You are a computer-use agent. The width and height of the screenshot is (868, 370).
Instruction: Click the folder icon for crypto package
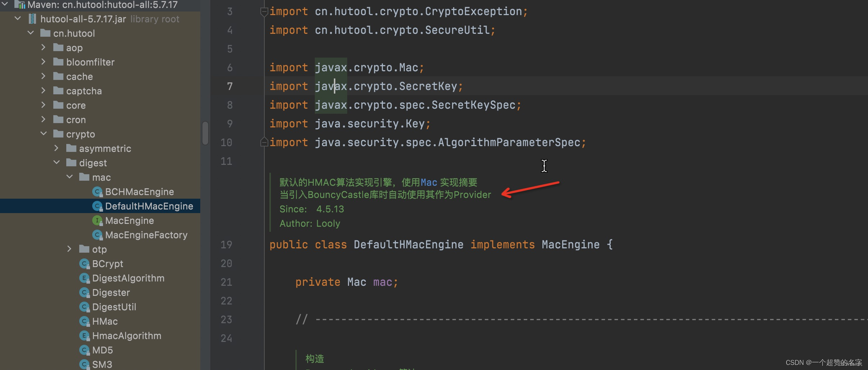pyautogui.click(x=59, y=134)
